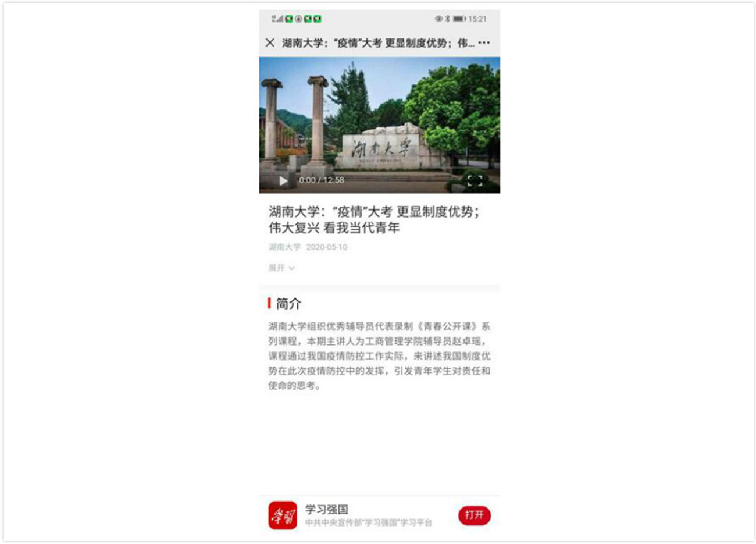756x544 pixels.
Task: Tap the battery indicator icon
Action: tap(459, 19)
